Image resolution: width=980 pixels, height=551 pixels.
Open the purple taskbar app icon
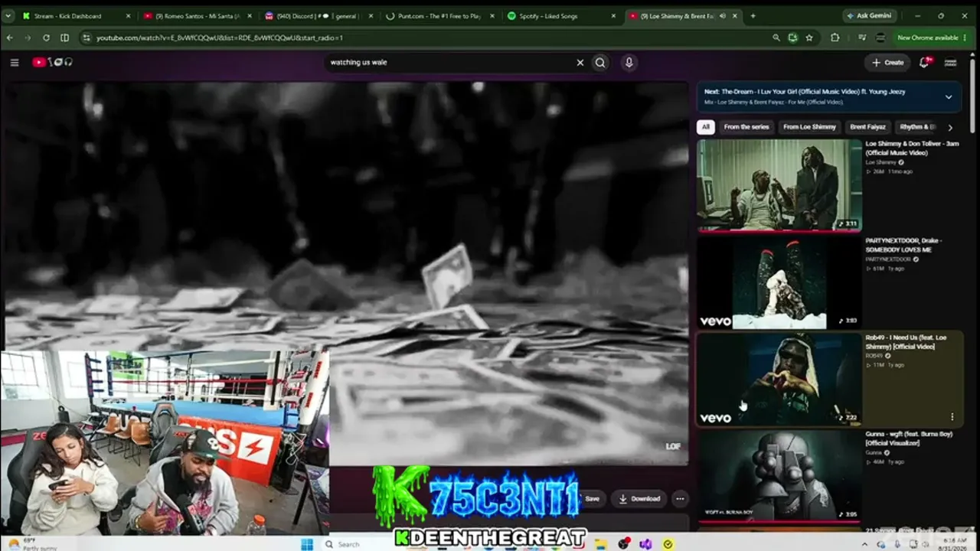pyautogui.click(x=645, y=544)
